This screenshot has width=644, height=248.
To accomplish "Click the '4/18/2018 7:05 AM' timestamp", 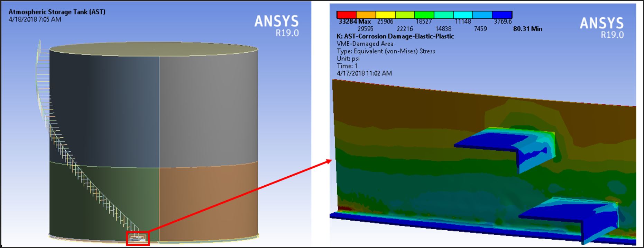I will [35, 19].
